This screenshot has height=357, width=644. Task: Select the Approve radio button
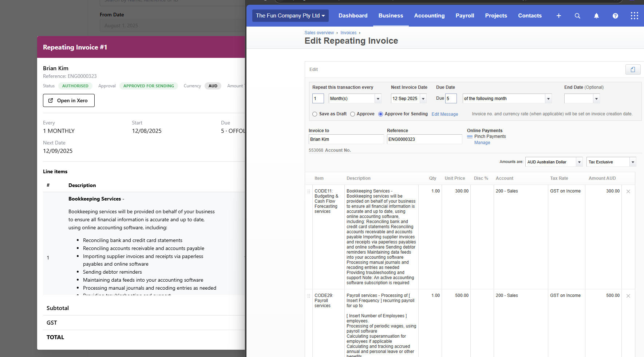(x=353, y=114)
